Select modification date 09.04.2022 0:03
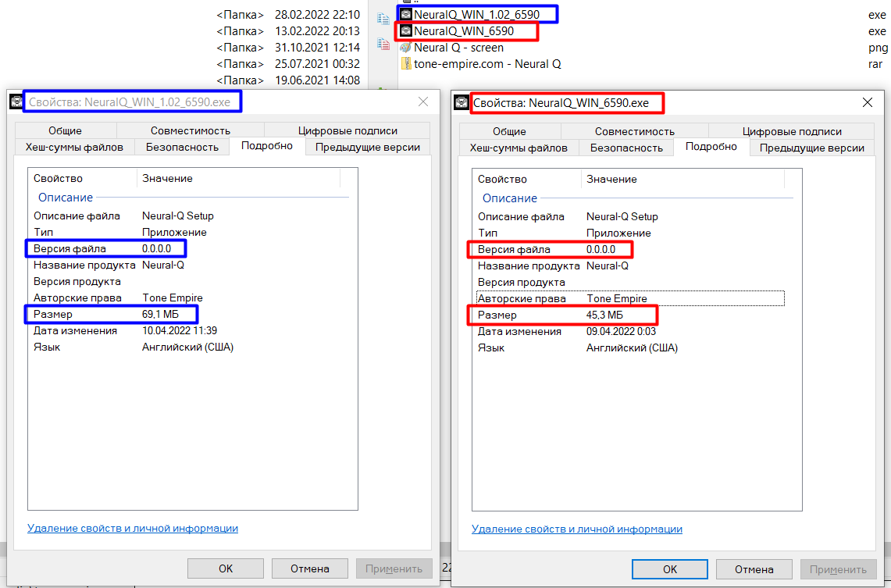This screenshot has height=588, width=891. coord(621,331)
